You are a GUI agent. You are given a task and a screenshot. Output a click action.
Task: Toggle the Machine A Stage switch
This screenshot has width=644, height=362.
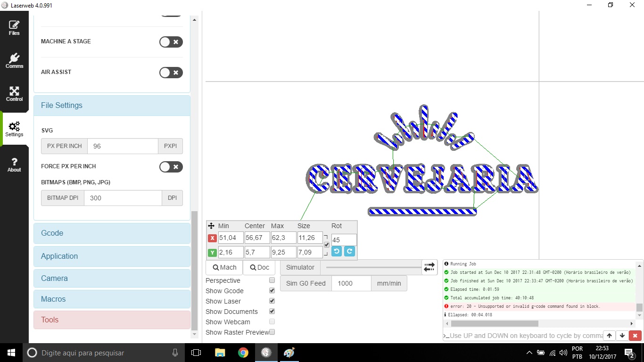click(x=171, y=42)
